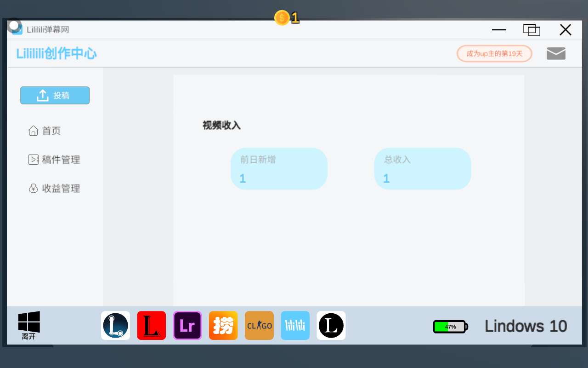Open the orange 捞 shopping app icon
This screenshot has height=368, width=588.
(x=223, y=326)
